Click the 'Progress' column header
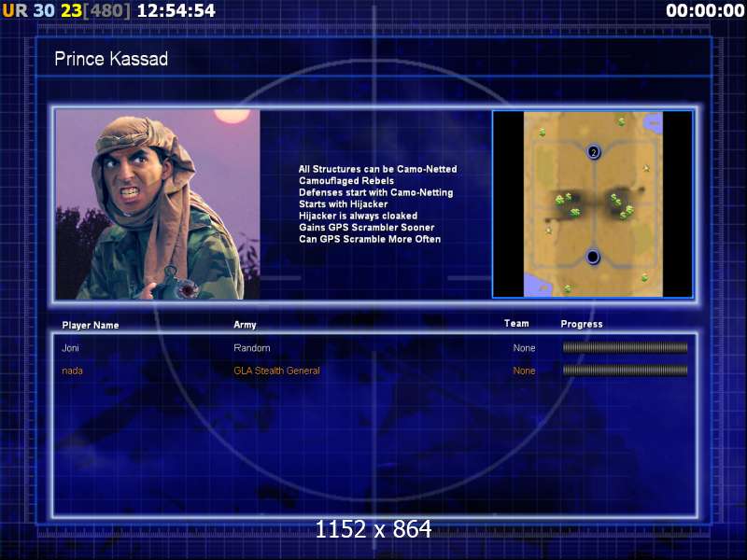 pyautogui.click(x=582, y=324)
